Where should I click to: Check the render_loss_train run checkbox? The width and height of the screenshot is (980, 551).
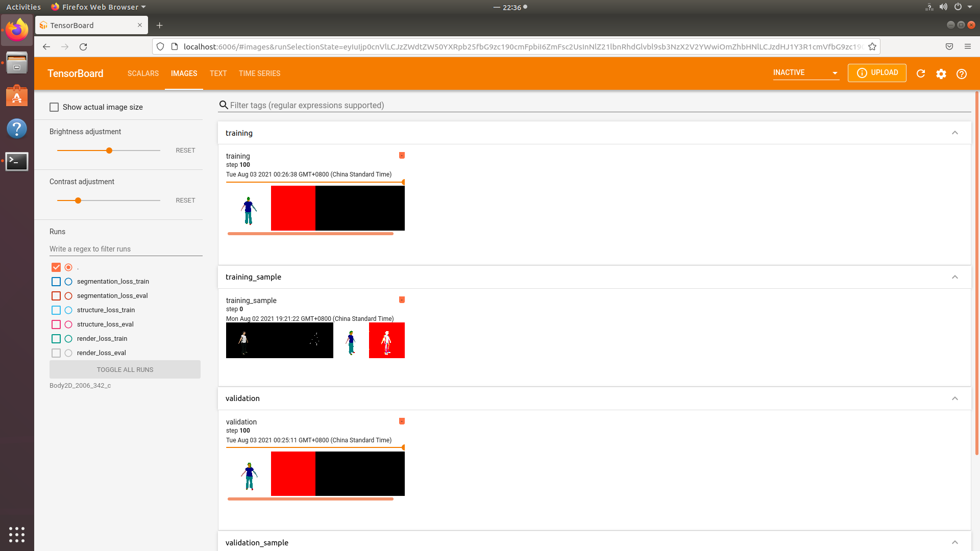pos(56,339)
